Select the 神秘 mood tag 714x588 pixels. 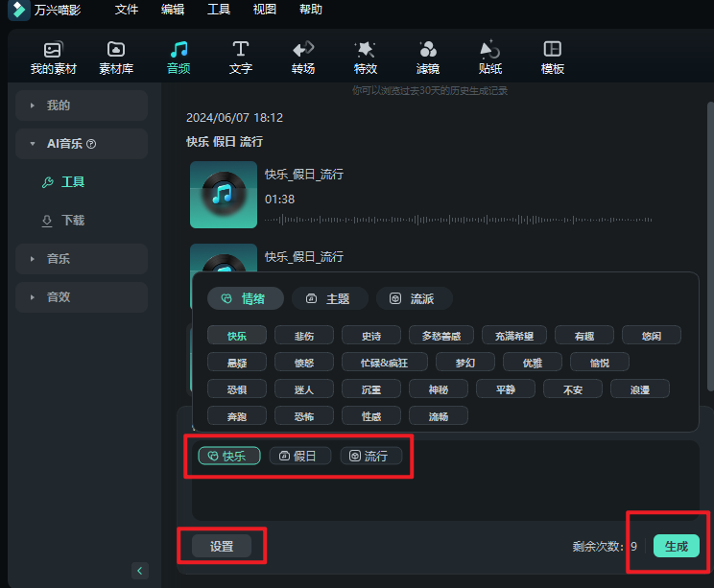(439, 389)
